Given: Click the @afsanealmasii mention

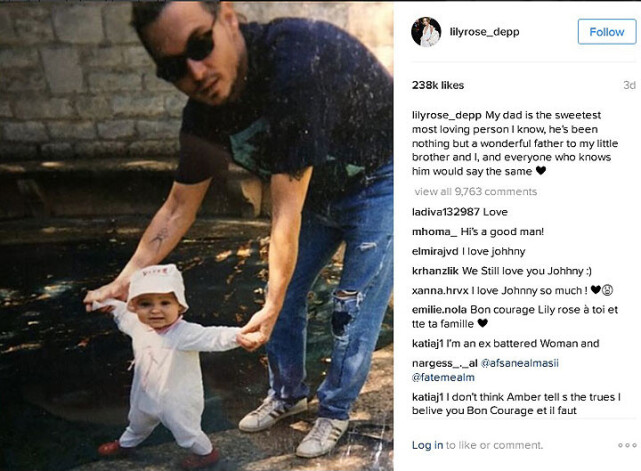Looking at the screenshot, I should click(x=520, y=363).
